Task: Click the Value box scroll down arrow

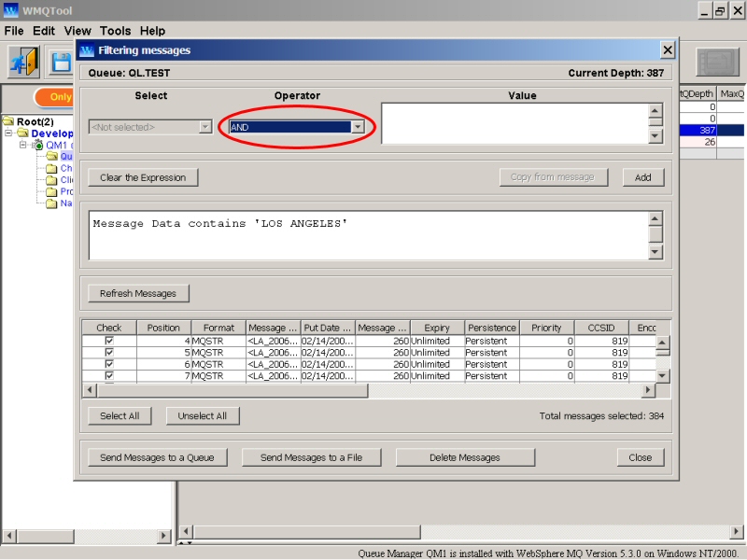Action: tap(655, 136)
